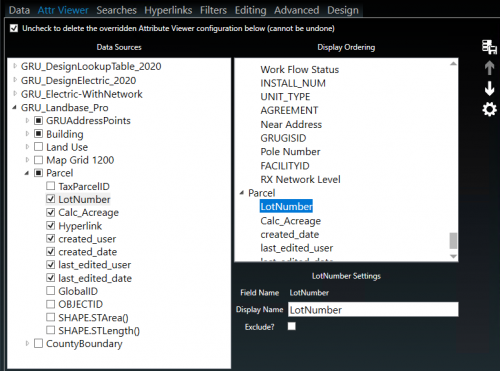The width and height of the screenshot is (500, 371).
Task: Open the Design tab
Action: (x=343, y=10)
